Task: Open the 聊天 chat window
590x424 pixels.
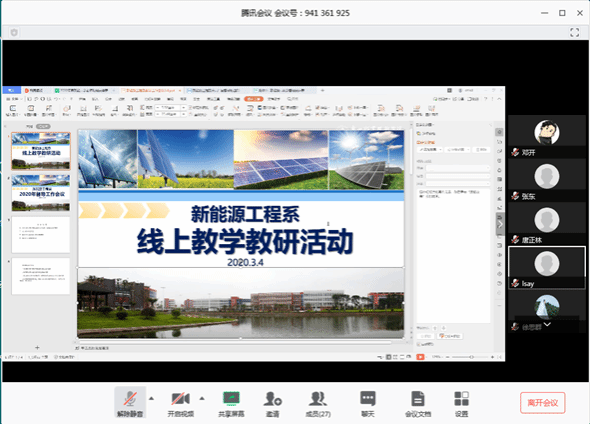Action: pos(368,403)
